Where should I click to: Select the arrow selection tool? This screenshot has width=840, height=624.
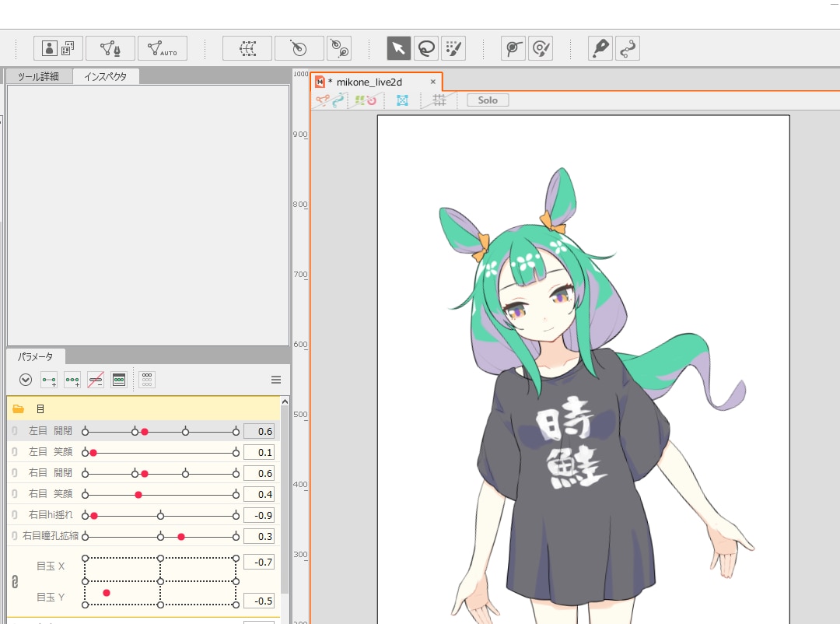click(398, 48)
